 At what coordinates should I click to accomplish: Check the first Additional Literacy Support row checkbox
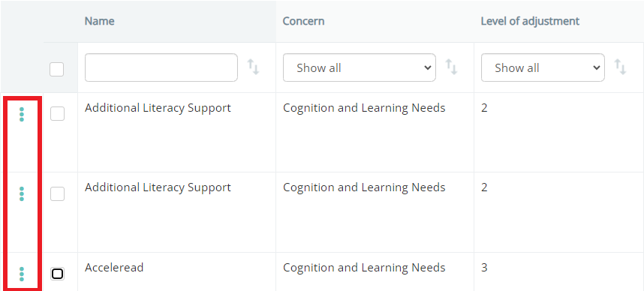click(57, 114)
